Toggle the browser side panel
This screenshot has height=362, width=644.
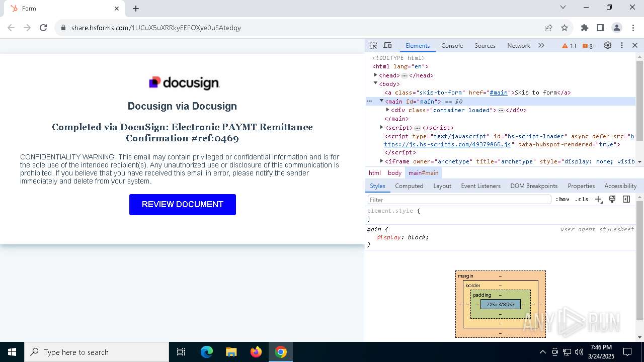pyautogui.click(x=601, y=28)
